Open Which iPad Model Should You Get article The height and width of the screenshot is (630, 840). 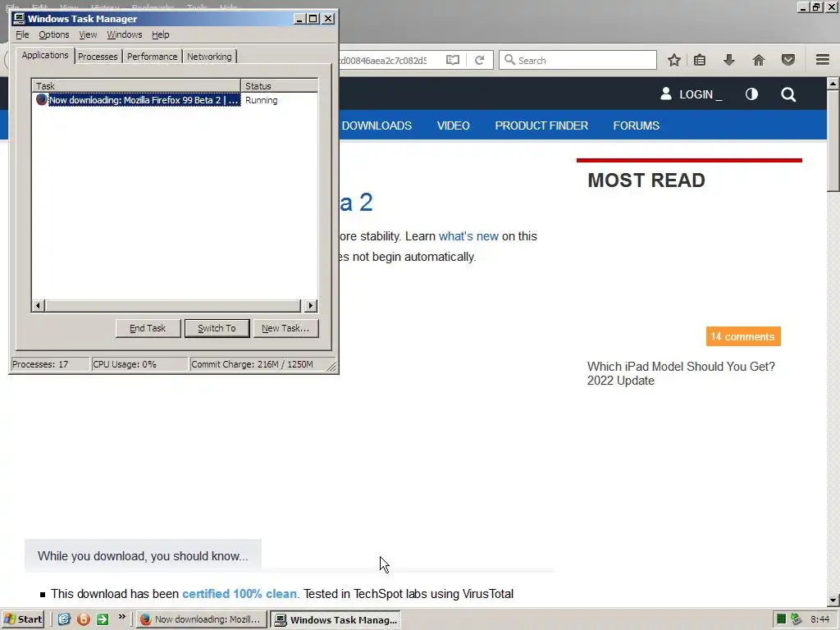pos(681,373)
